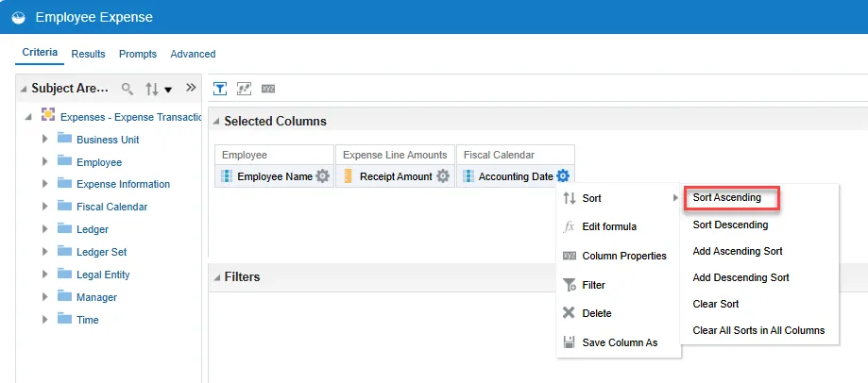Image resolution: width=868 pixels, height=383 pixels.
Task: Click the Ledger Set folder icon
Action: (x=65, y=251)
